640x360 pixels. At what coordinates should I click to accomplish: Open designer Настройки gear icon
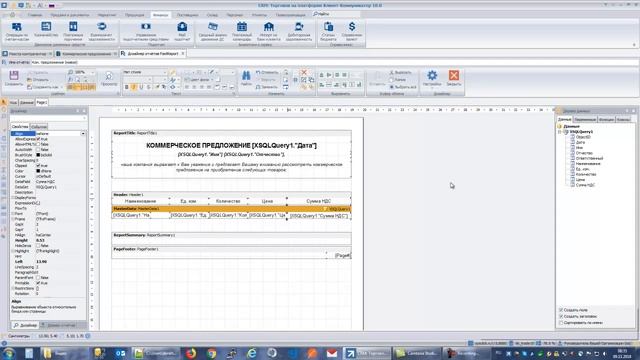(432, 75)
